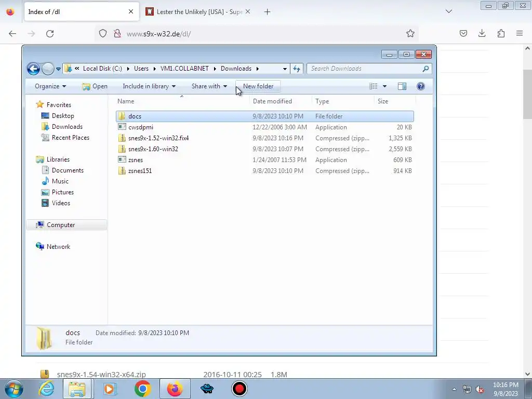Select Computer in the navigation pane
Viewport: 532px width, 399px height.
point(66,224)
